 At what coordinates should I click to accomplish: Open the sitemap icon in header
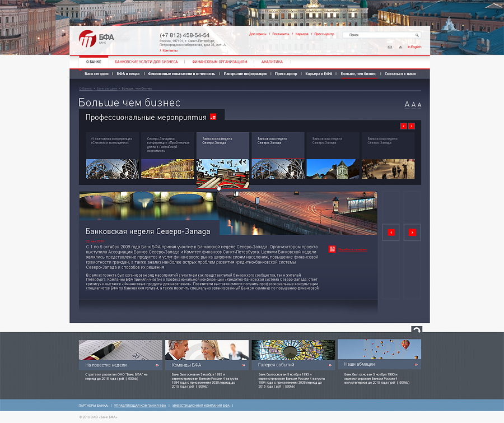pos(400,47)
